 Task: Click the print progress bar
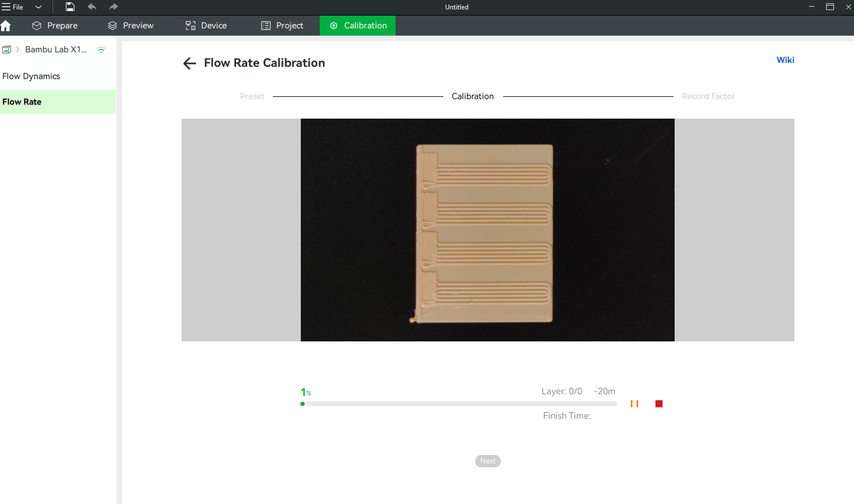[x=459, y=404]
